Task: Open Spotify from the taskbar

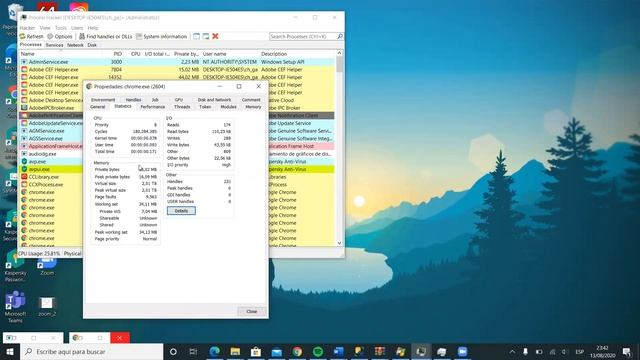Action: [318, 351]
